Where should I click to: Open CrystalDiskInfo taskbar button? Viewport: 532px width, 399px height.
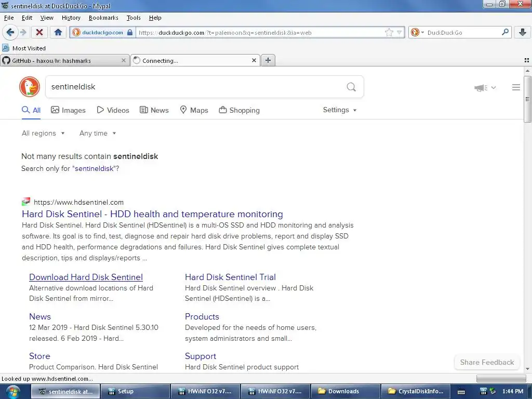click(x=416, y=391)
